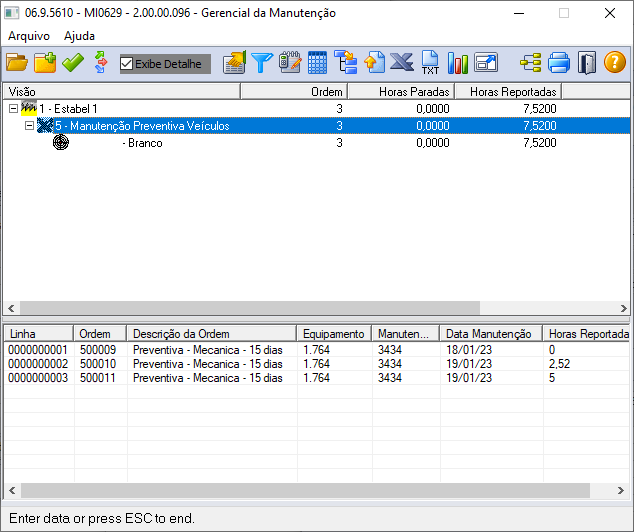
Task: Export to TXT file icon
Action: point(430,63)
